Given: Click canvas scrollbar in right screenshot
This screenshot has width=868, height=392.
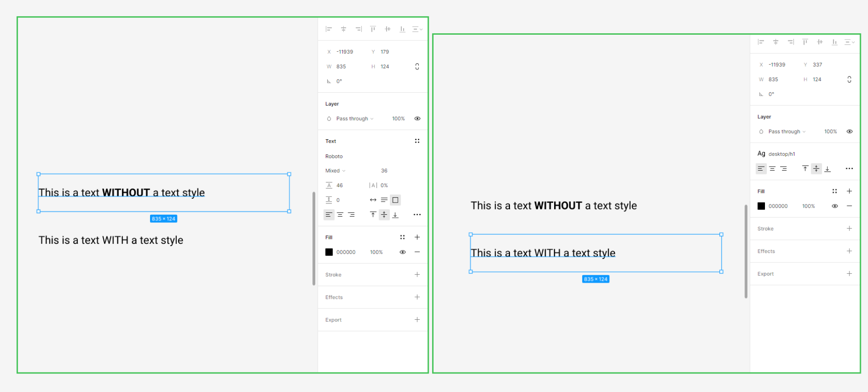Looking at the screenshot, I should point(746,251).
